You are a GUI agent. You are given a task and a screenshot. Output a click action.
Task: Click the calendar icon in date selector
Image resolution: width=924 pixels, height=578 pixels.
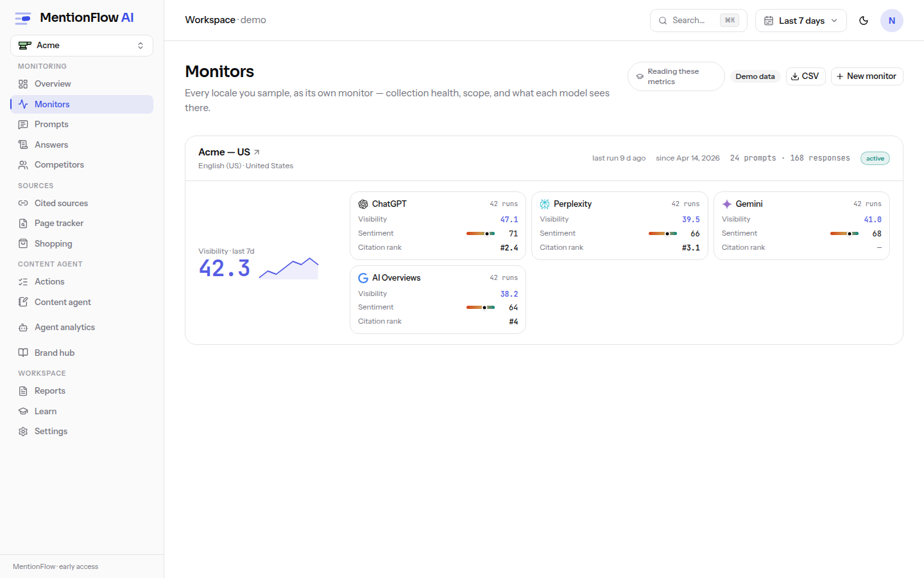[x=769, y=21]
